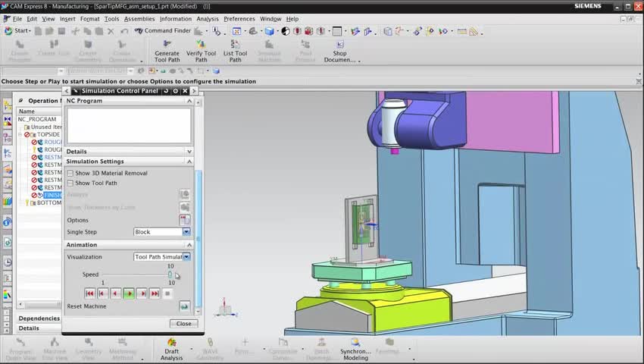The height and width of the screenshot is (364, 644).
Task: Skip to end of simulation
Action: click(x=155, y=293)
